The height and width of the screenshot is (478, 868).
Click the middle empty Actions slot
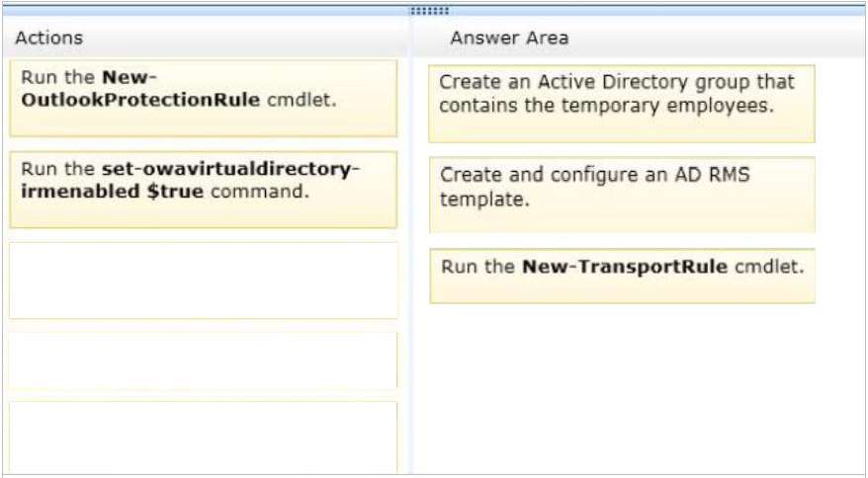click(204, 360)
